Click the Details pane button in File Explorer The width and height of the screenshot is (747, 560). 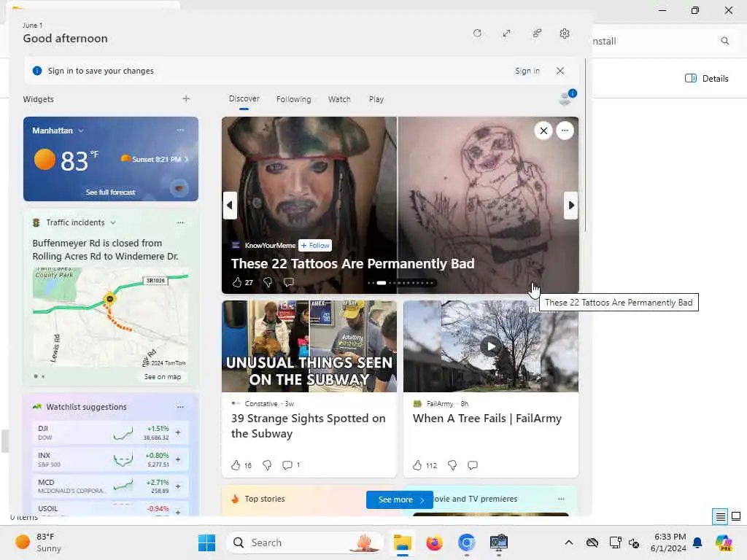click(x=706, y=79)
